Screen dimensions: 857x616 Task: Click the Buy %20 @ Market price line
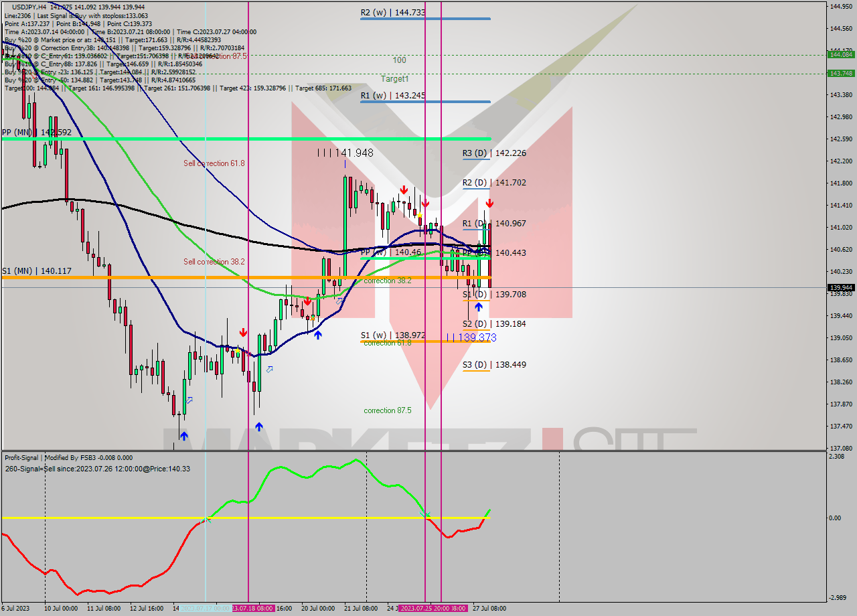[x=114, y=40]
